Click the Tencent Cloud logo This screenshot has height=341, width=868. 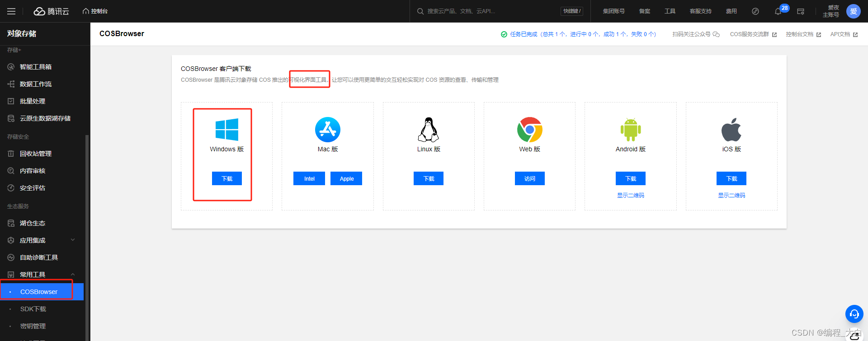click(52, 11)
